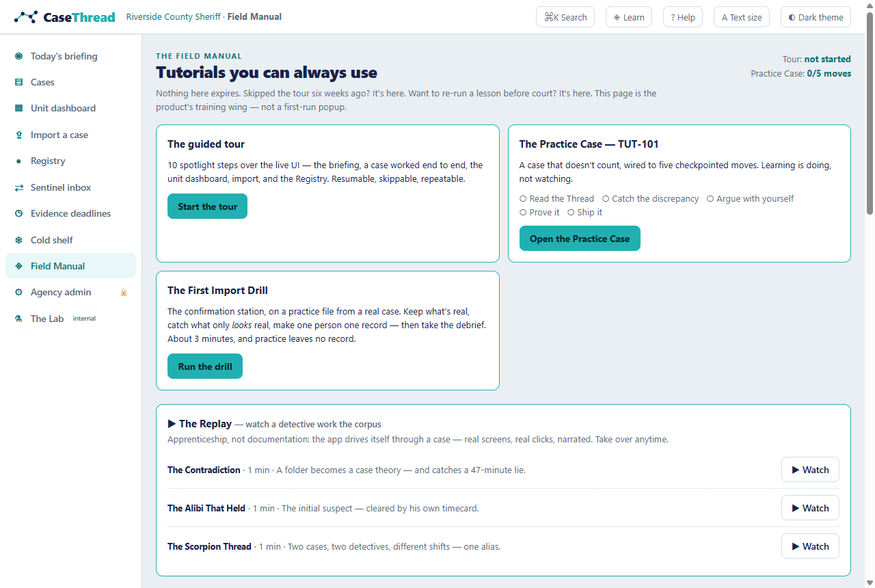Watch The Contradiction replay

[810, 470]
